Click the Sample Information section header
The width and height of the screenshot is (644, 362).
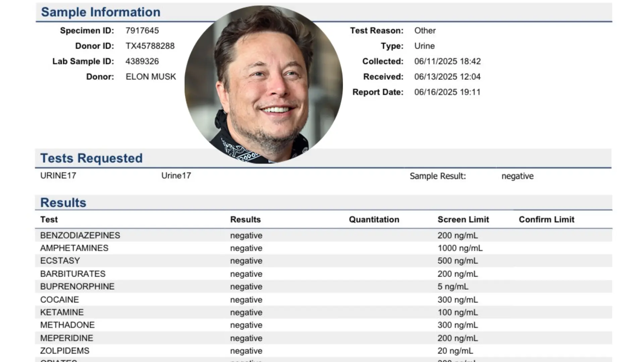tap(100, 12)
